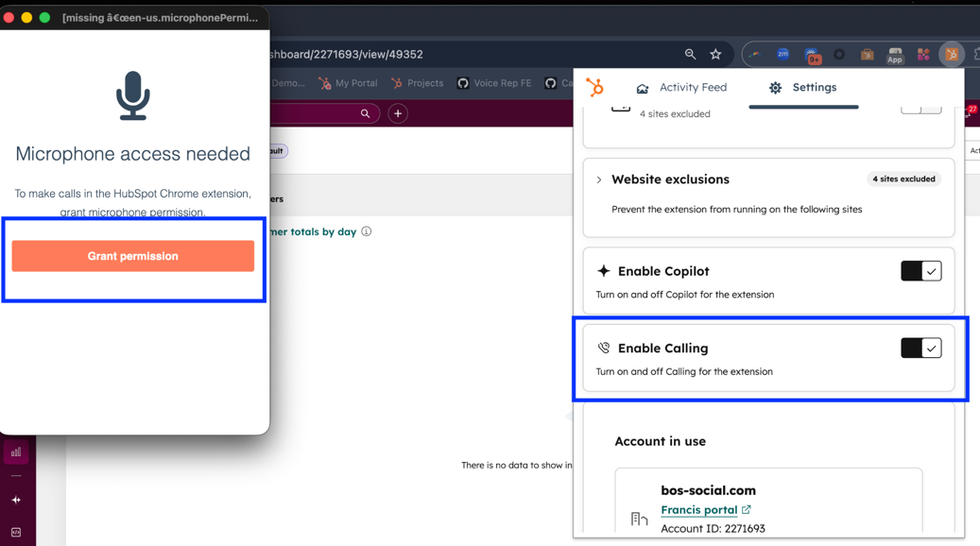This screenshot has width=980, height=546.
Task: Click the plus button to add a report
Action: coord(397,113)
